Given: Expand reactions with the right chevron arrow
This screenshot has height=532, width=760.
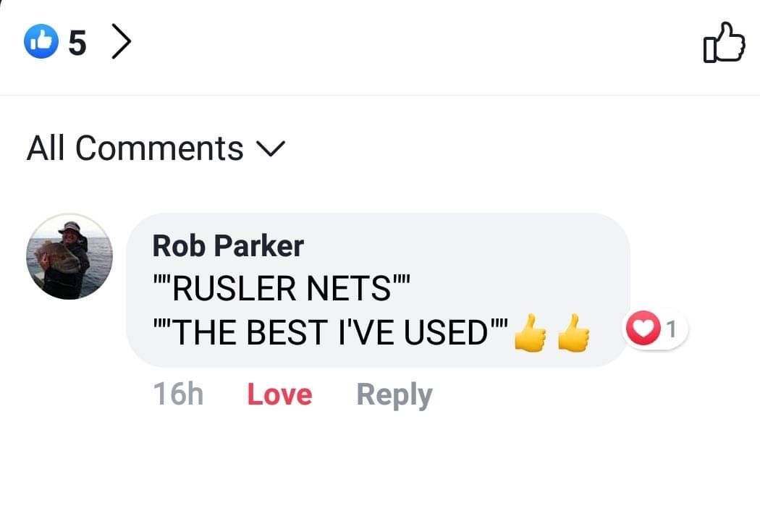Looking at the screenshot, I should pos(122,43).
